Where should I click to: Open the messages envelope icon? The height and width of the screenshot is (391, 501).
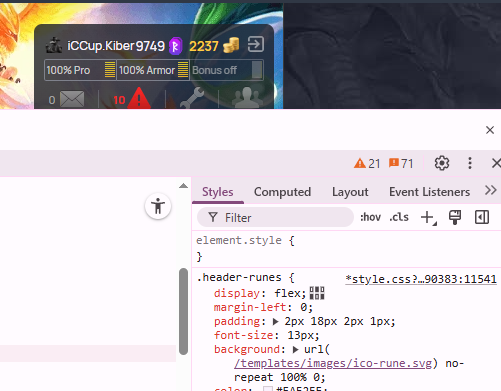[x=72, y=99]
